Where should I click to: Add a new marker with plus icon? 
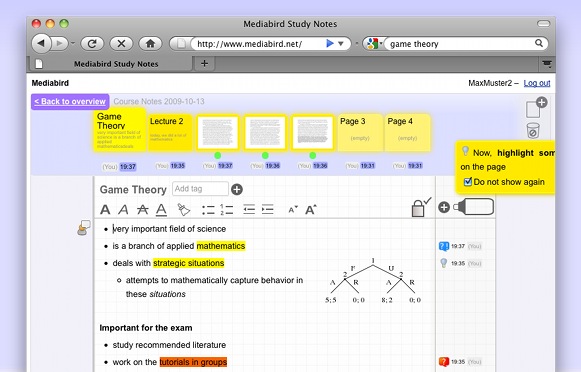(444, 207)
